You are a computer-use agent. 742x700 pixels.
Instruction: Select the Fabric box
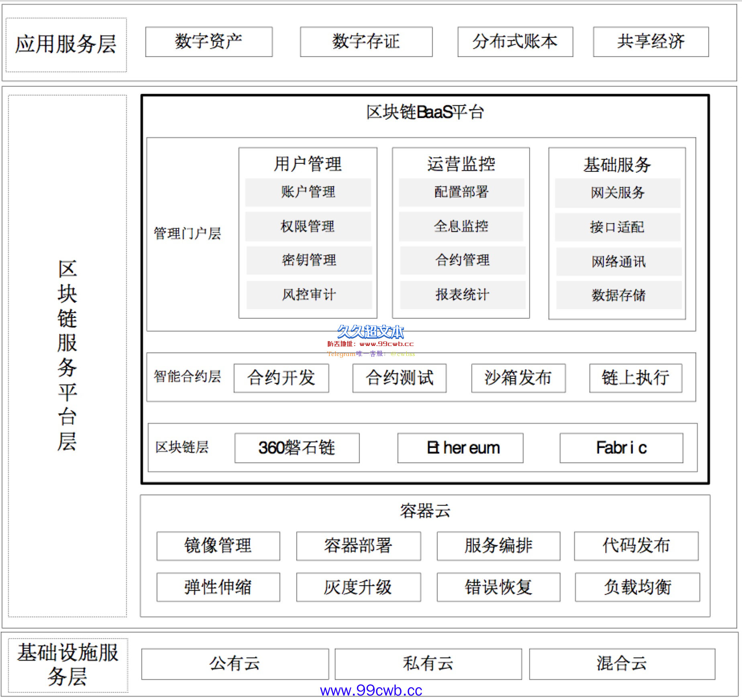pyautogui.click(x=621, y=448)
